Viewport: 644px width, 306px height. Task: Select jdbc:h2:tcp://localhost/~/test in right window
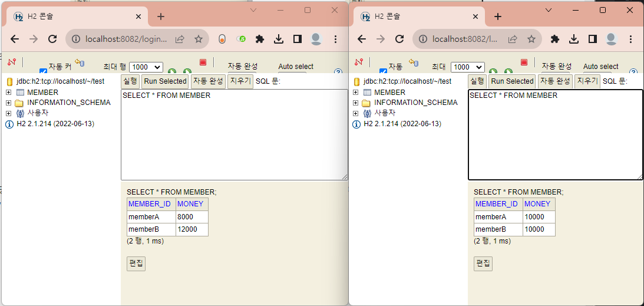(407, 81)
